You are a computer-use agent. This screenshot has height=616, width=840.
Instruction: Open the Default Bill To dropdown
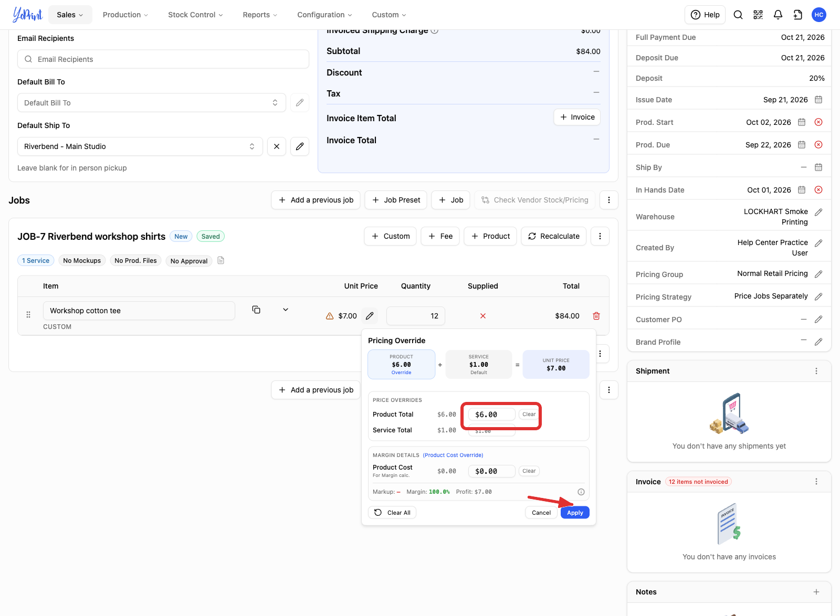tap(152, 103)
